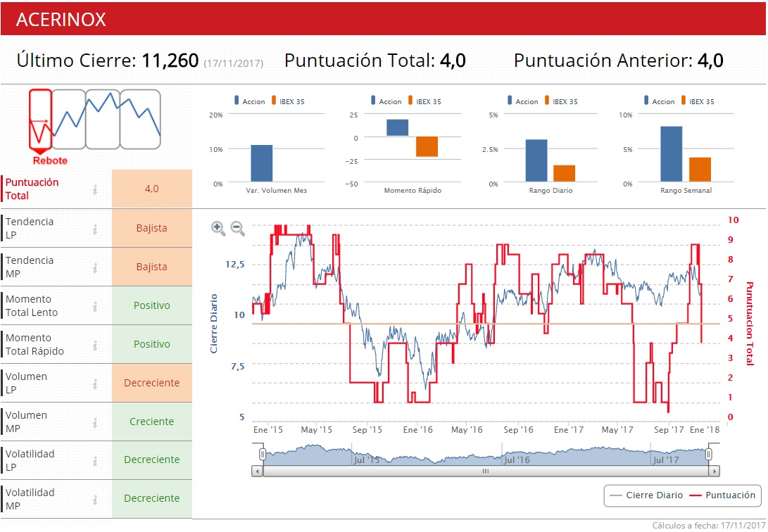Click the ACERINOX header title
Viewport: 768px width, 532px height.
tap(61, 20)
